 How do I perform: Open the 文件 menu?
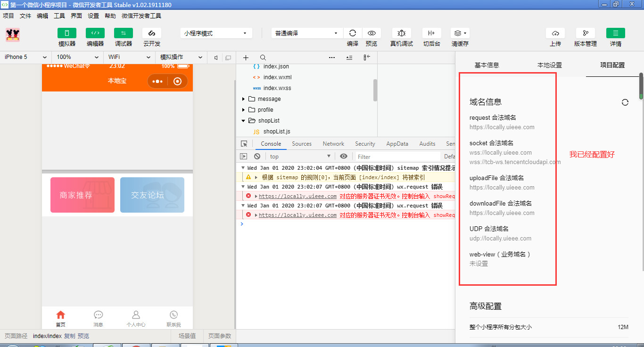coord(25,16)
